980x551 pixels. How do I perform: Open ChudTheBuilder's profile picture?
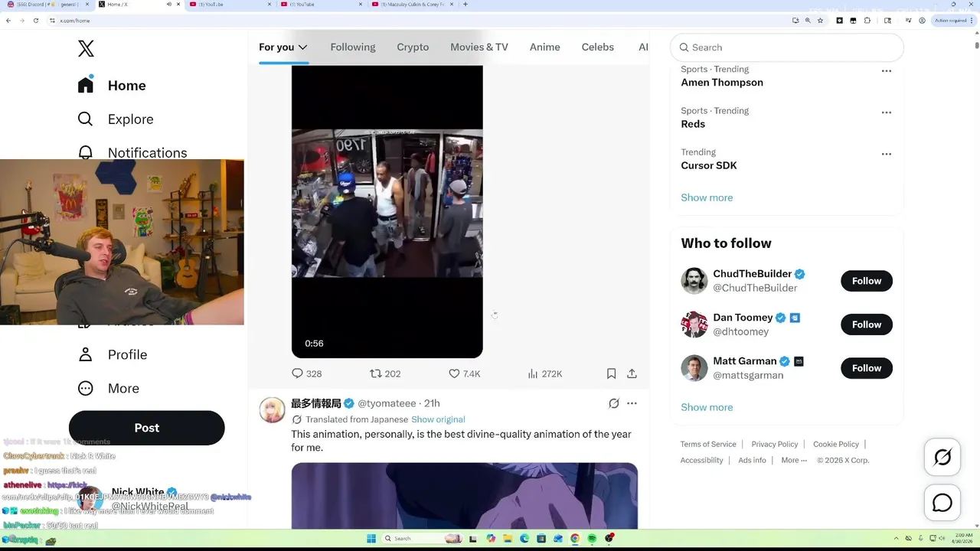tap(694, 281)
